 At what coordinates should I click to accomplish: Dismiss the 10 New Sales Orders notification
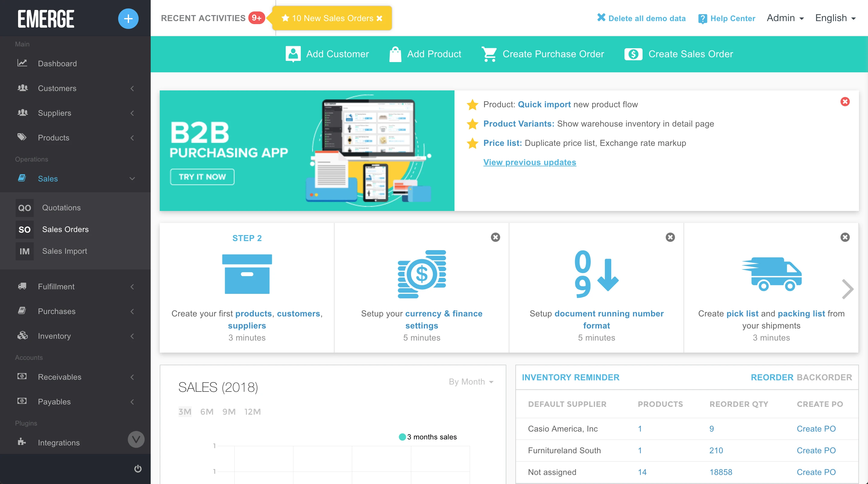click(379, 18)
